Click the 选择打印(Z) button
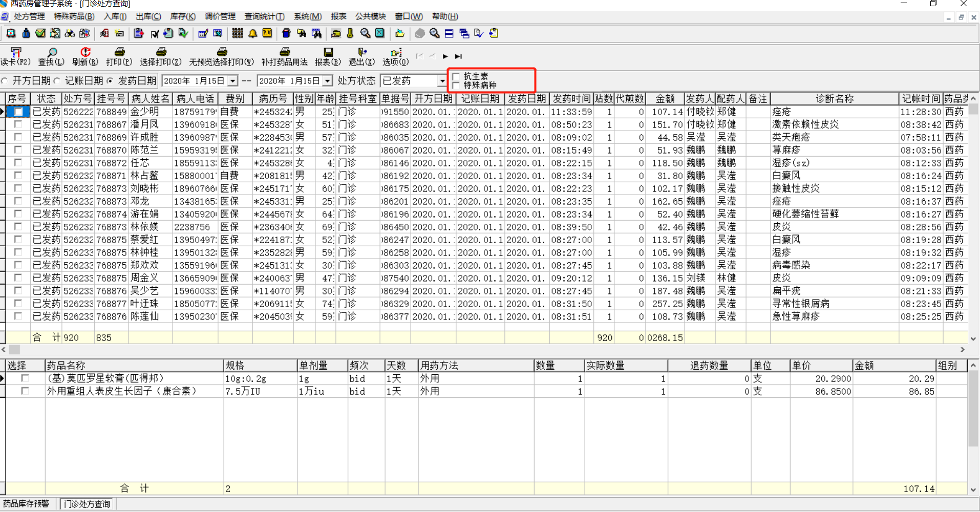The height and width of the screenshot is (512, 980). click(x=161, y=56)
